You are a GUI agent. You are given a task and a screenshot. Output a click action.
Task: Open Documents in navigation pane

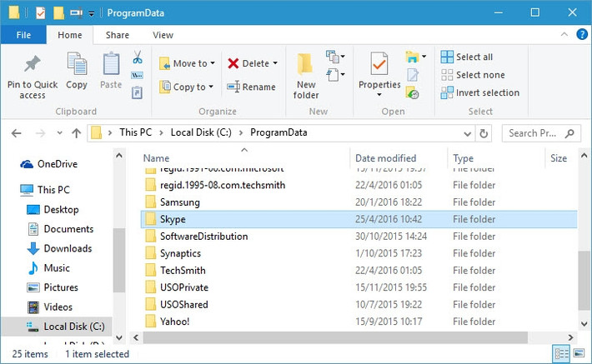coord(60,229)
